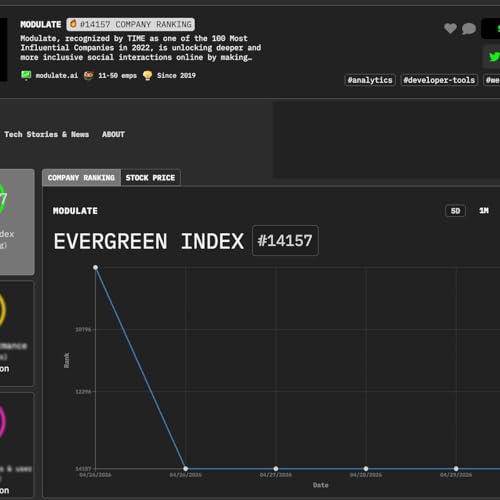Click the #14157 Evergreen Index badge
The width and height of the screenshot is (500, 500).
[x=285, y=241]
